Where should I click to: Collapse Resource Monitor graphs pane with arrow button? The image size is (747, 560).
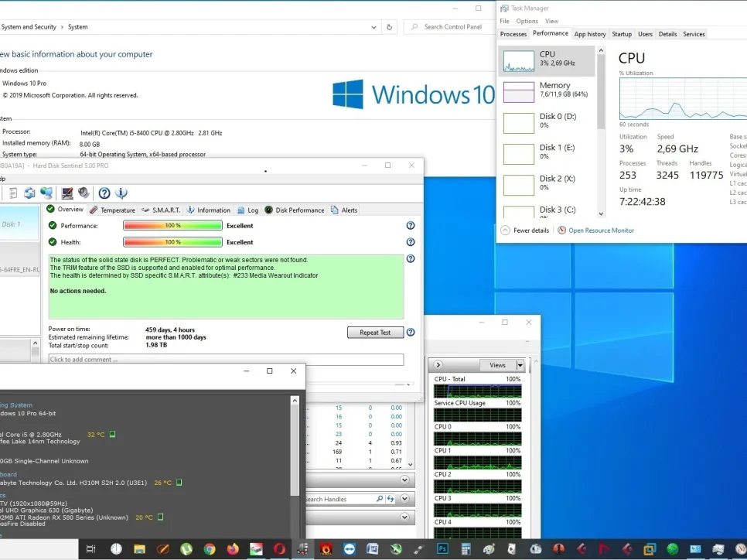pos(438,365)
